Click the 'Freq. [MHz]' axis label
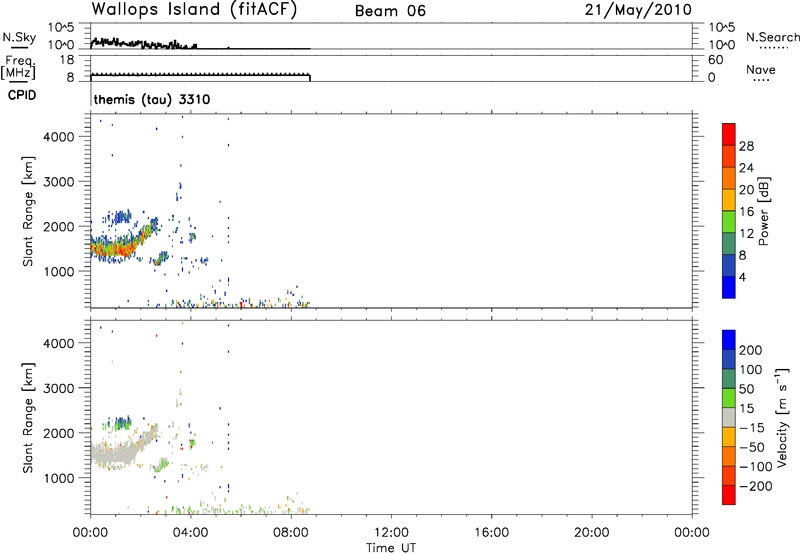Image resolution: width=800 pixels, height=554 pixels. pos(19,67)
